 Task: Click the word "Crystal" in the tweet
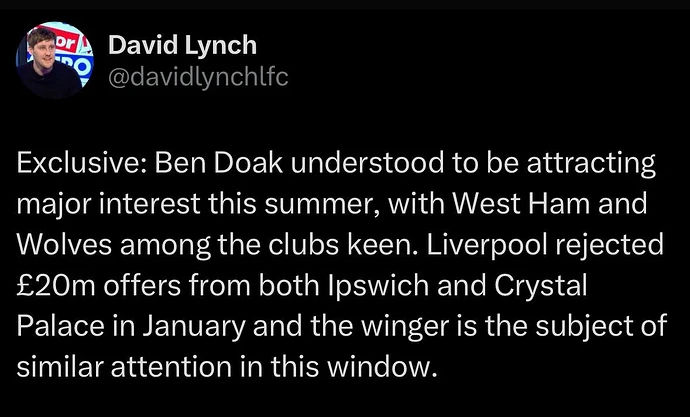tap(541, 287)
